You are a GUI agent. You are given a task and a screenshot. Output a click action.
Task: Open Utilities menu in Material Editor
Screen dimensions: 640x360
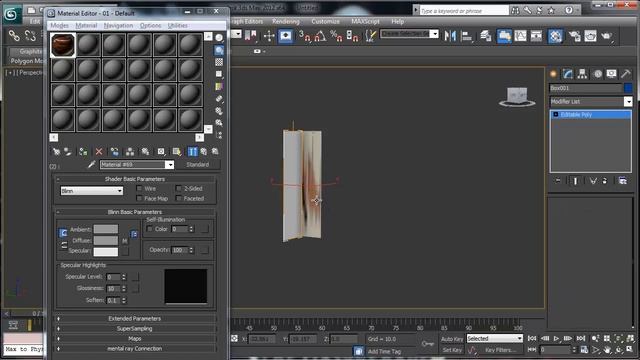(x=178, y=25)
